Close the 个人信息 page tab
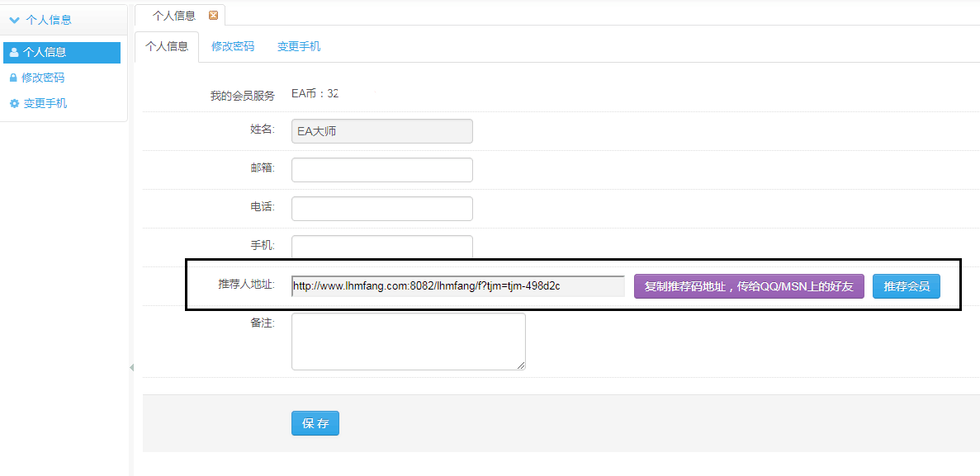980x476 pixels. [213, 15]
